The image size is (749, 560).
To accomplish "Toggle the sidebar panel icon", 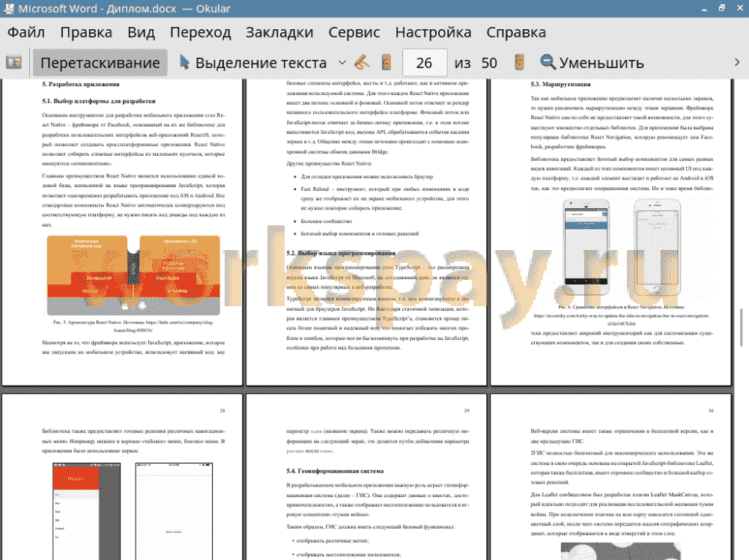I will (x=13, y=63).
